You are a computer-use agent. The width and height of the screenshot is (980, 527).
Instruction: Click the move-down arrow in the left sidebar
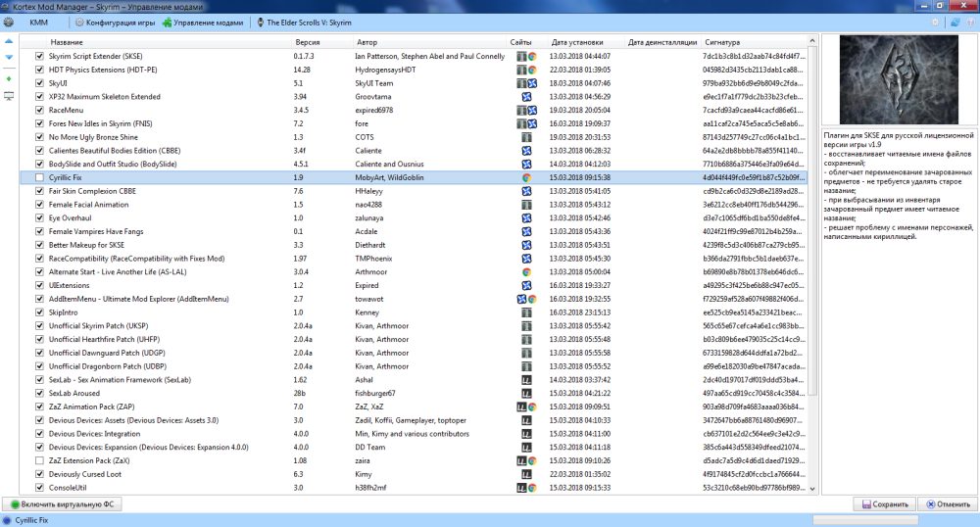9,58
